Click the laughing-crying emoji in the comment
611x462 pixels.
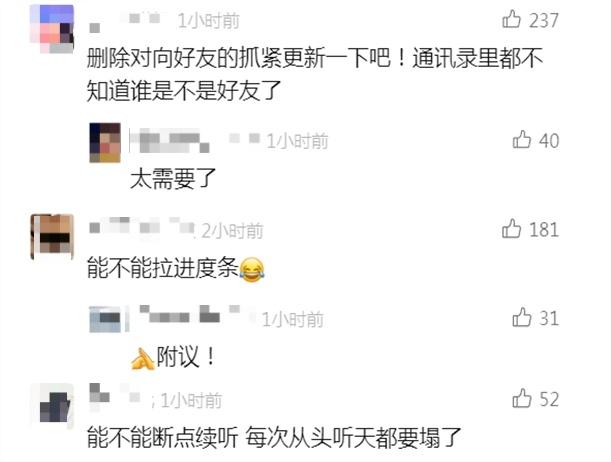pos(252,270)
